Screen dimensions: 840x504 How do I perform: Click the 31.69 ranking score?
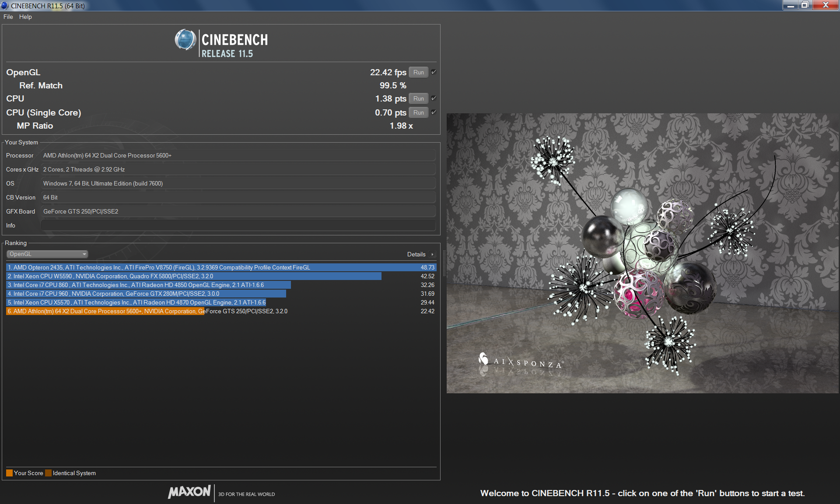click(427, 294)
